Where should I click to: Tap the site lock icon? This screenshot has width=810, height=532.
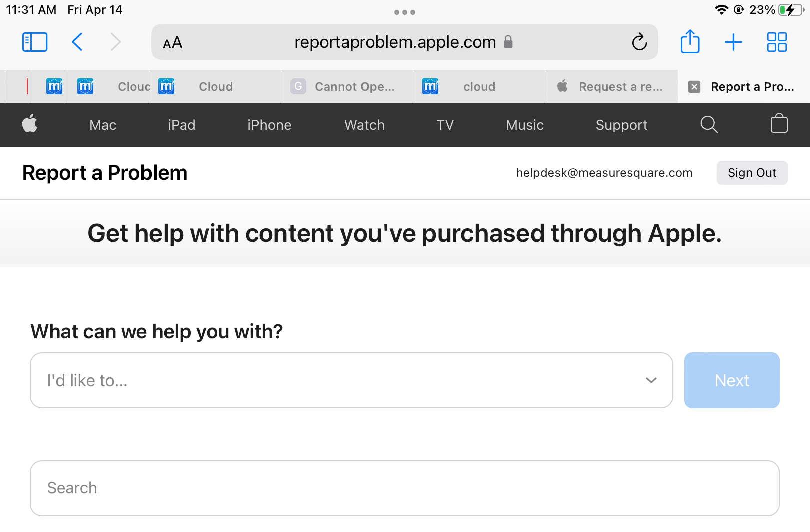click(508, 42)
